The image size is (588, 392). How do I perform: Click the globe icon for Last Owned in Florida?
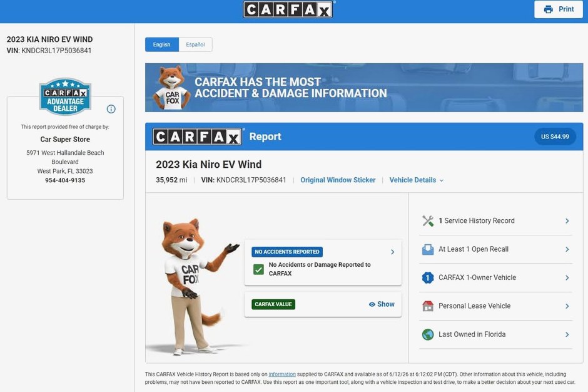(x=428, y=334)
